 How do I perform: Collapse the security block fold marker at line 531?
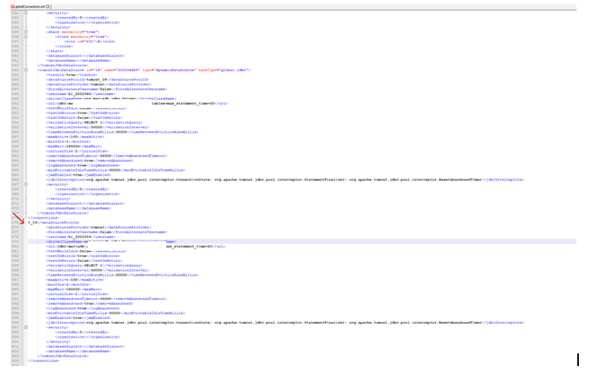(x=26, y=13)
